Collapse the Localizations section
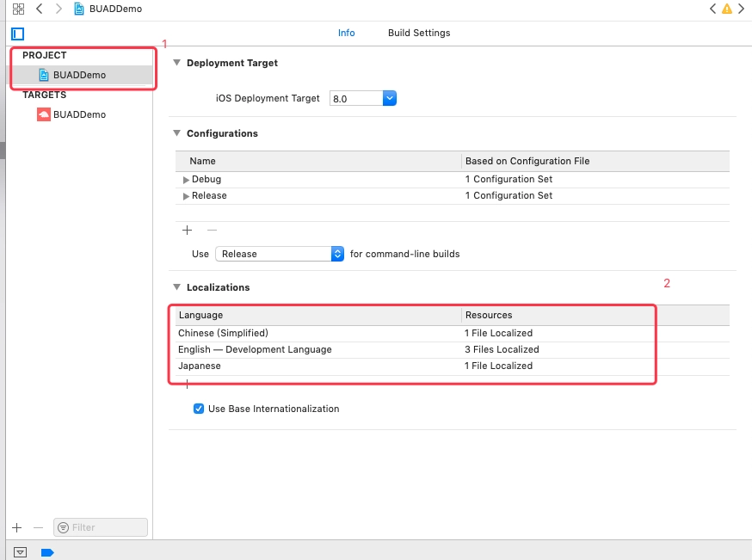This screenshot has height=560, width=752. [177, 287]
